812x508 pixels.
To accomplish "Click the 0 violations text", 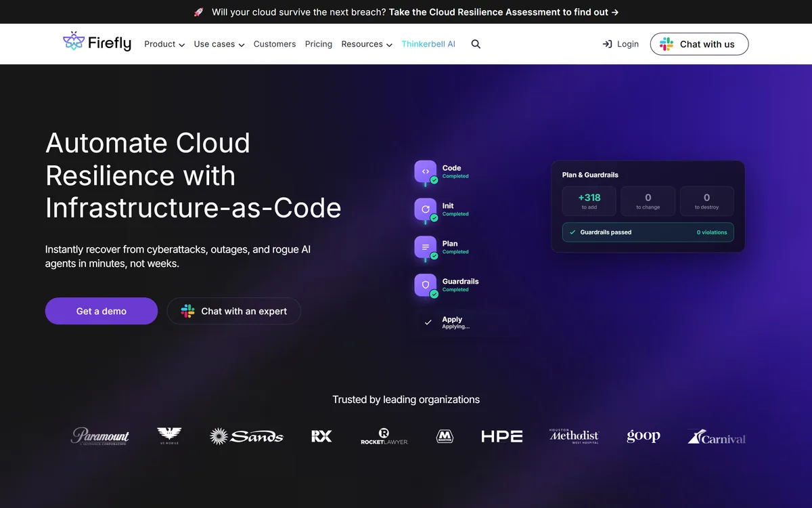I will click(x=712, y=232).
